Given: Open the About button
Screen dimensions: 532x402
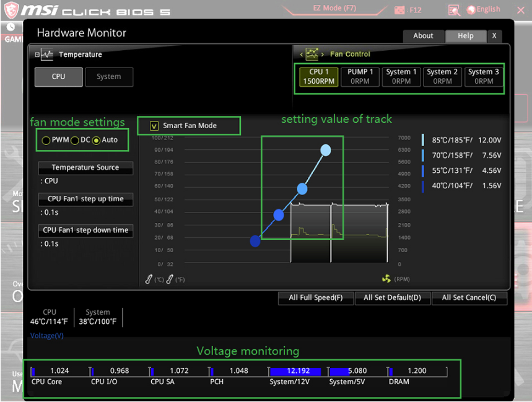Looking at the screenshot, I should tap(423, 36).
